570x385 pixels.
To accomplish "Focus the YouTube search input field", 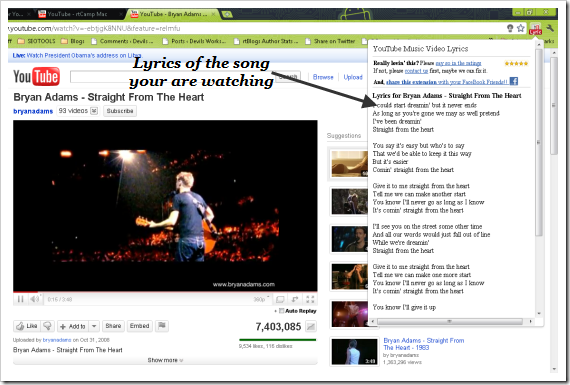I will 171,77.
